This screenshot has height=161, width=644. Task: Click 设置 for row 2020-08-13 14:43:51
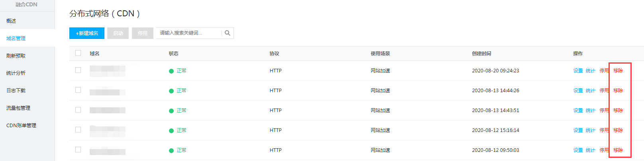click(x=578, y=111)
